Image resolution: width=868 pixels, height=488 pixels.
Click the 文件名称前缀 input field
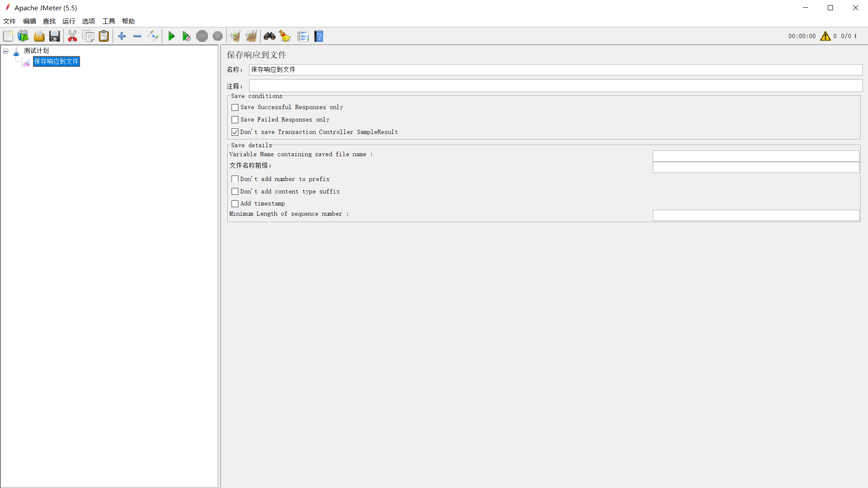pyautogui.click(x=755, y=167)
